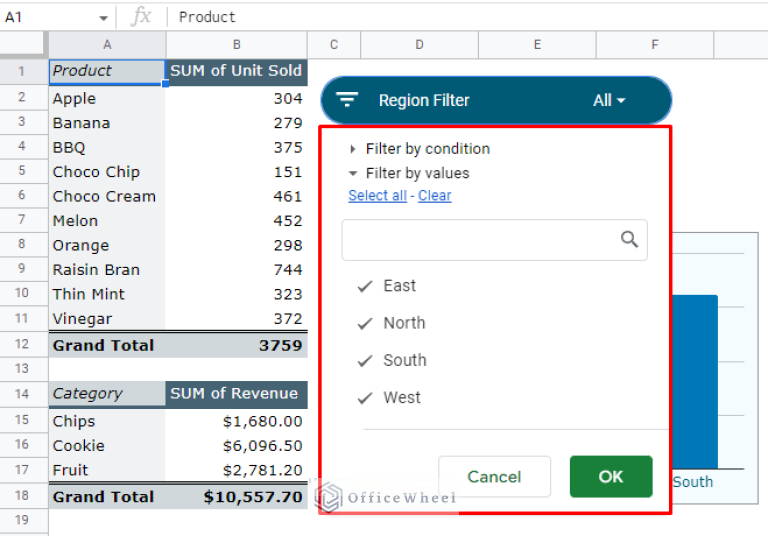Viewport: 768px width, 536px height.
Task: Click the blue chart bar for South
Action: 694,380
